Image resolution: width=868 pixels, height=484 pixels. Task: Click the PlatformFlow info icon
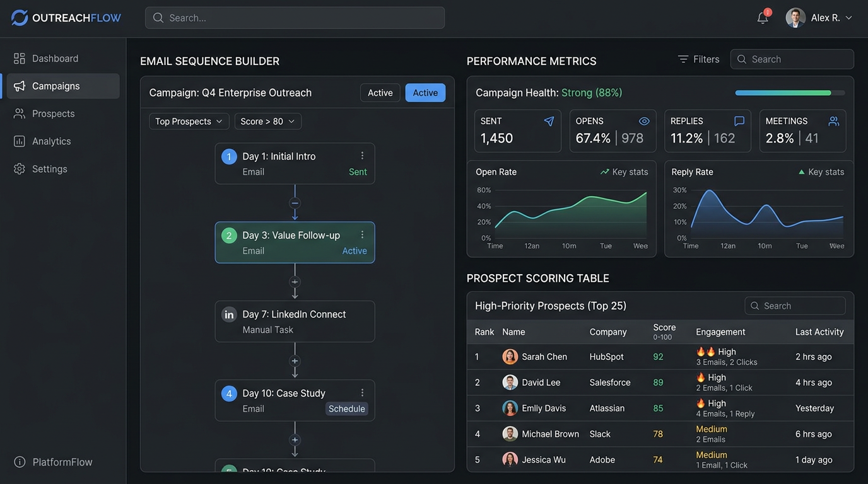pos(20,462)
